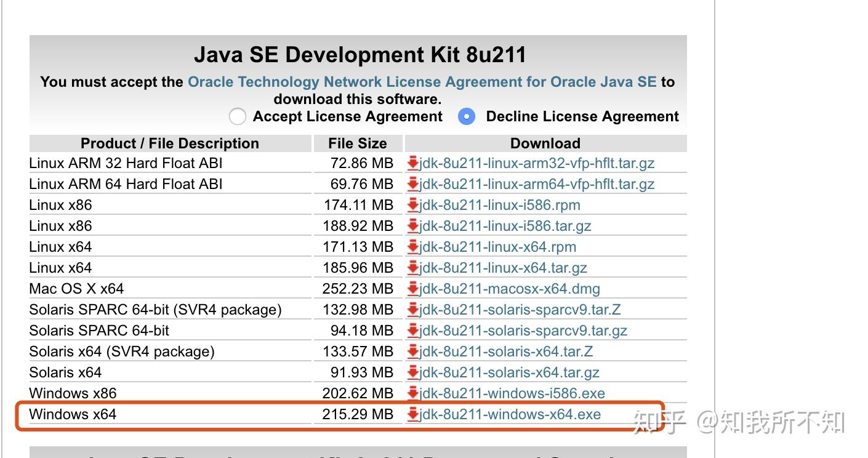This screenshot has height=458, width=868.
Task: Click download arrow icon for solaris-sparcv9.tar.Z
Action: coord(412,310)
